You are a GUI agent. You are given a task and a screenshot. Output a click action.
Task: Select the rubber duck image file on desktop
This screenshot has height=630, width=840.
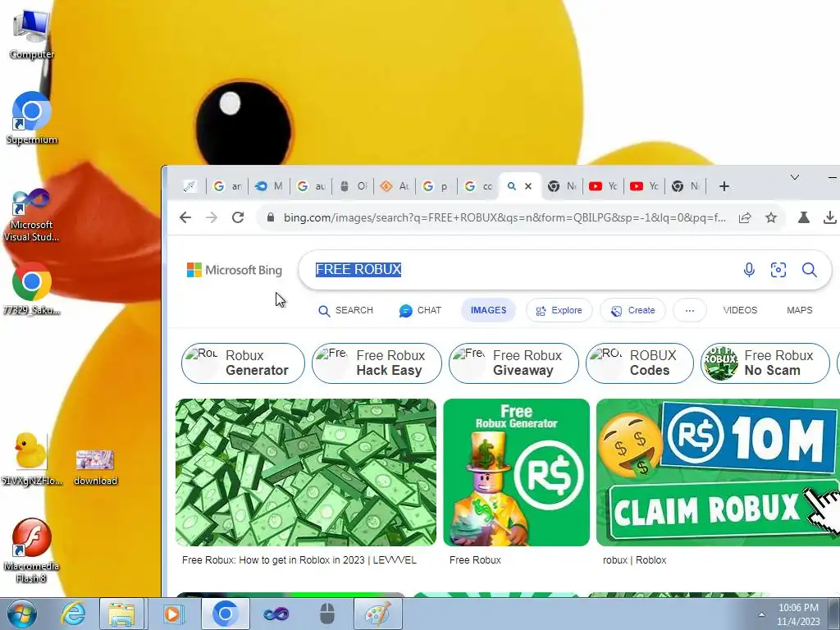[x=31, y=459]
